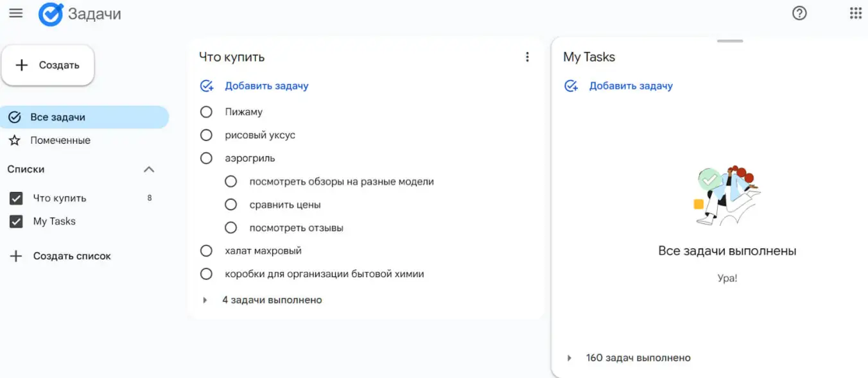Complete the сравнить цены subtask
The height and width of the screenshot is (378, 868).
(x=230, y=205)
